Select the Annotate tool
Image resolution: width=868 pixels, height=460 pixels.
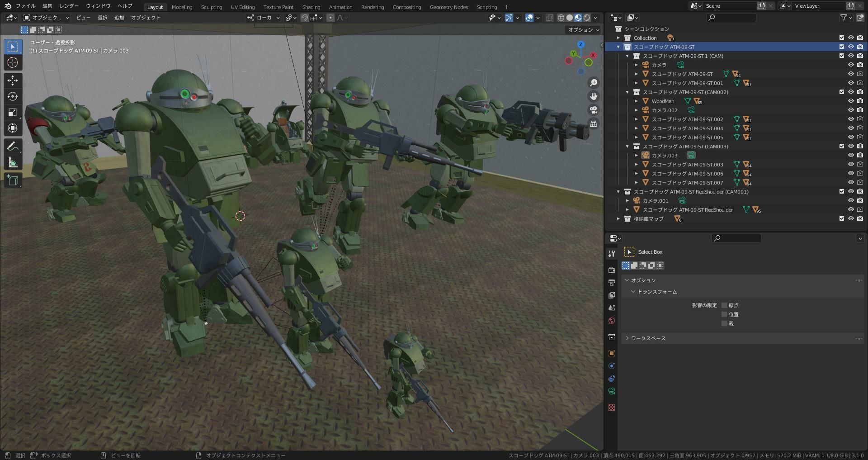(13, 146)
